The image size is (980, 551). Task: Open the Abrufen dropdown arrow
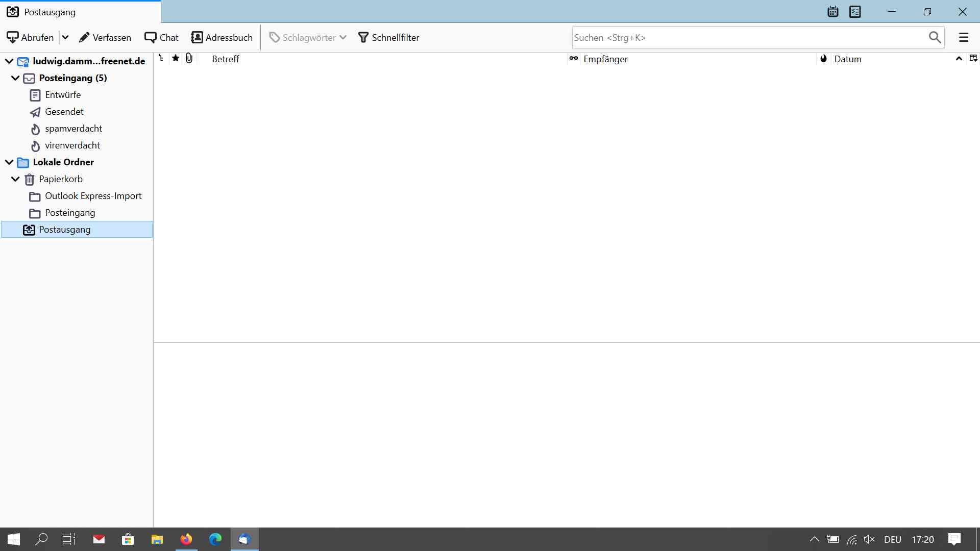(x=65, y=37)
